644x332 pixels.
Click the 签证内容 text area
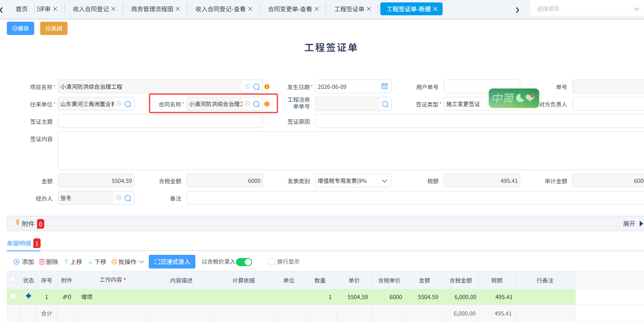click(x=351, y=151)
